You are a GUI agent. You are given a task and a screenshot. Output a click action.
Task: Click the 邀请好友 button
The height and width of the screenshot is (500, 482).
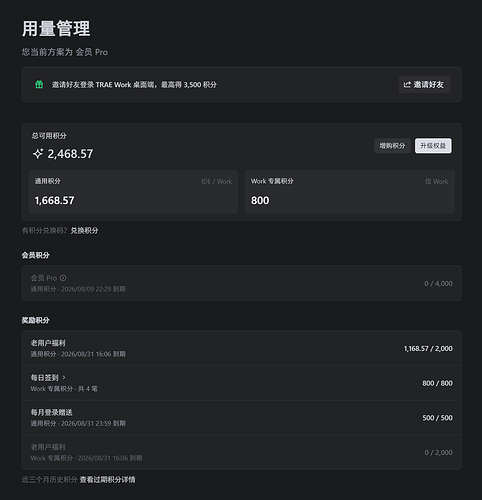[x=425, y=85]
